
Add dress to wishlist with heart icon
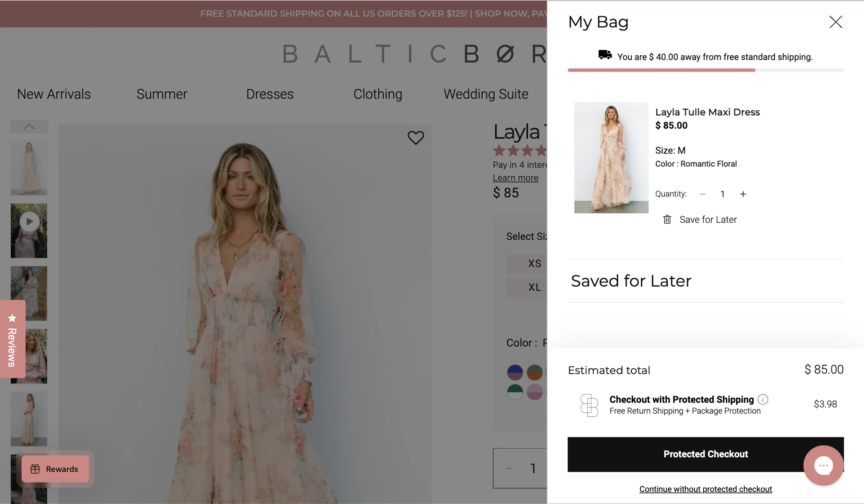(416, 138)
